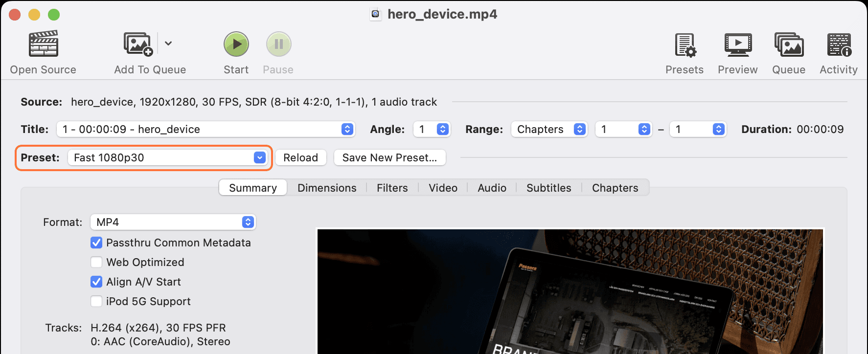Click the hero_device.mp4 title bar file icon
The width and height of the screenshot is (868, 354).
(x=375, y=14)
